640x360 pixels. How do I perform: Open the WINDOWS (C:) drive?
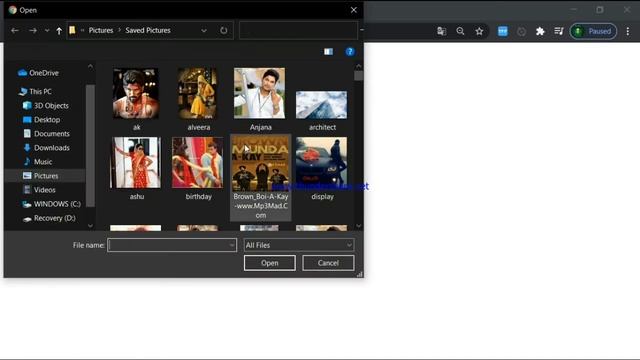51,204
